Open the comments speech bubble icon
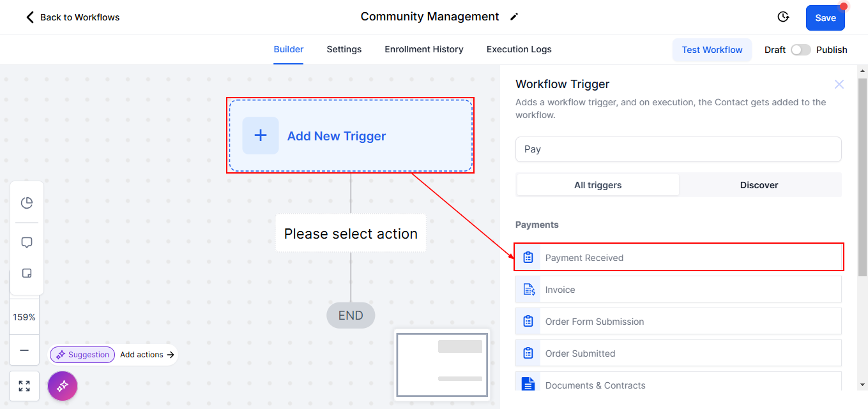This screenshot has height=409, width=868. pyautogui.click(x=27, y=242)
